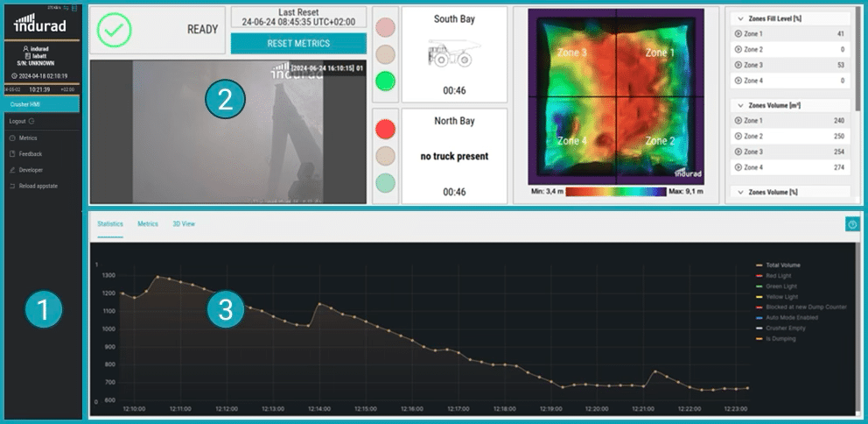Screen dimensions: 868x424
Task: Click the play icon beside Fill Level Zone 4
Action: point(738,81)
